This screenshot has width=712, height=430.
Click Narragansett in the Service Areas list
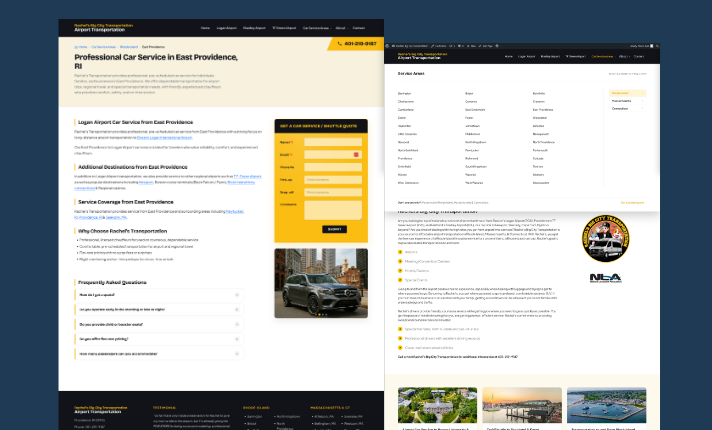point(541,134)
